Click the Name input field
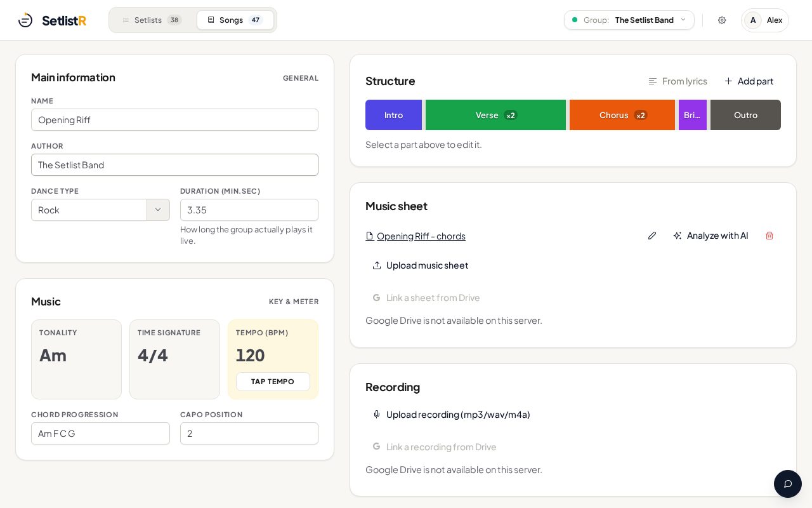 tap(174, 120)
